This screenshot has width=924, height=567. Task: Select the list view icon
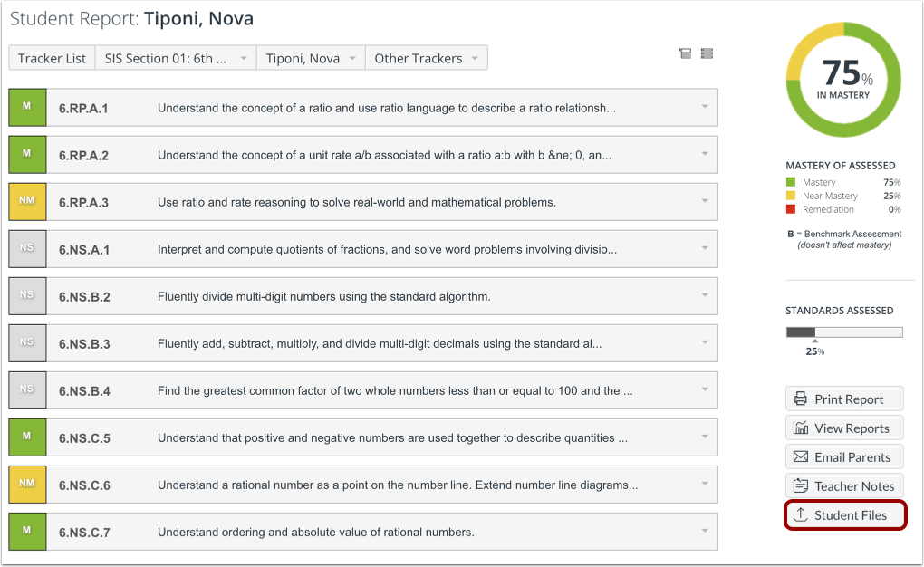point(707,53)
